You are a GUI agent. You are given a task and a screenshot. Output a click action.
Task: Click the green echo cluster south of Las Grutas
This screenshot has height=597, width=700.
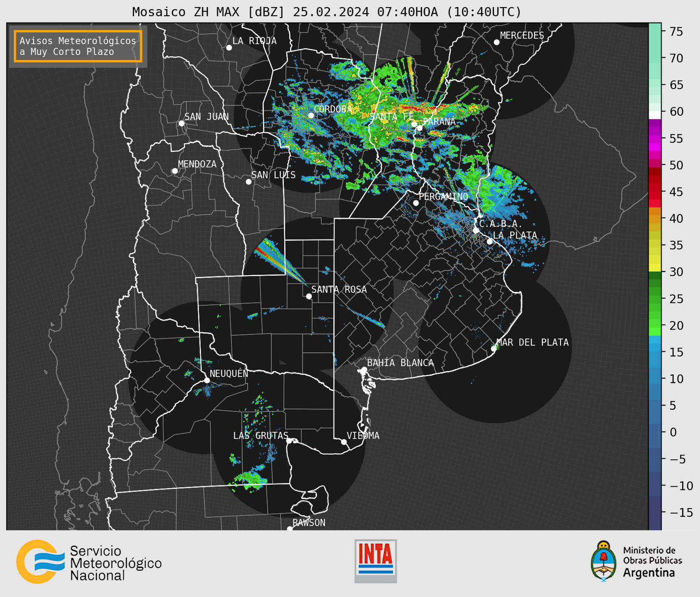pos(249,481)
